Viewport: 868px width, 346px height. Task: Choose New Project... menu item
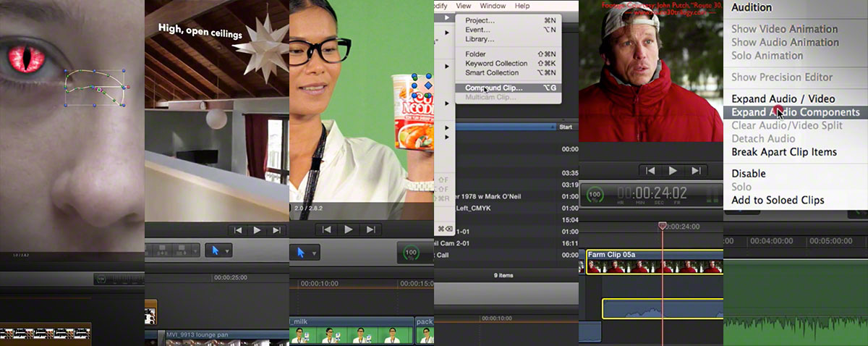tap(509, 21)
